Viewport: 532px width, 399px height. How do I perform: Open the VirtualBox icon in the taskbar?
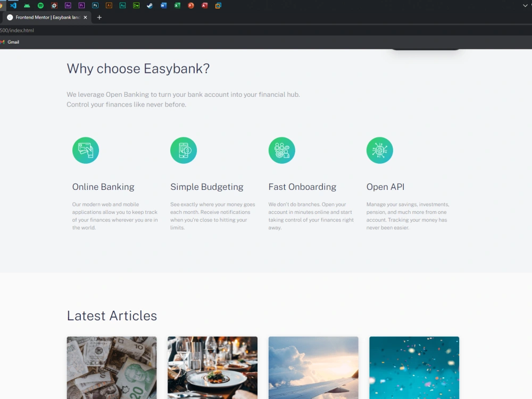(x=218, y=5)
